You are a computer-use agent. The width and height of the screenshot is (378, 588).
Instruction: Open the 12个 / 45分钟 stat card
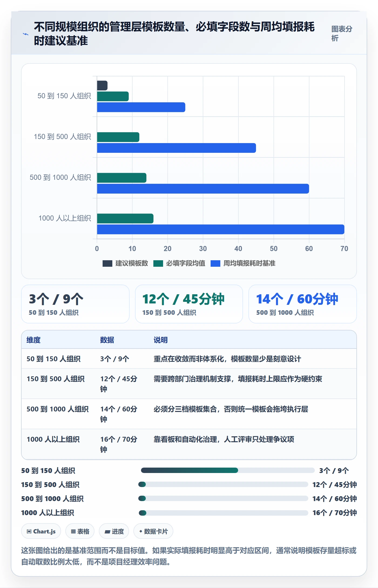(x=189, y=304)
